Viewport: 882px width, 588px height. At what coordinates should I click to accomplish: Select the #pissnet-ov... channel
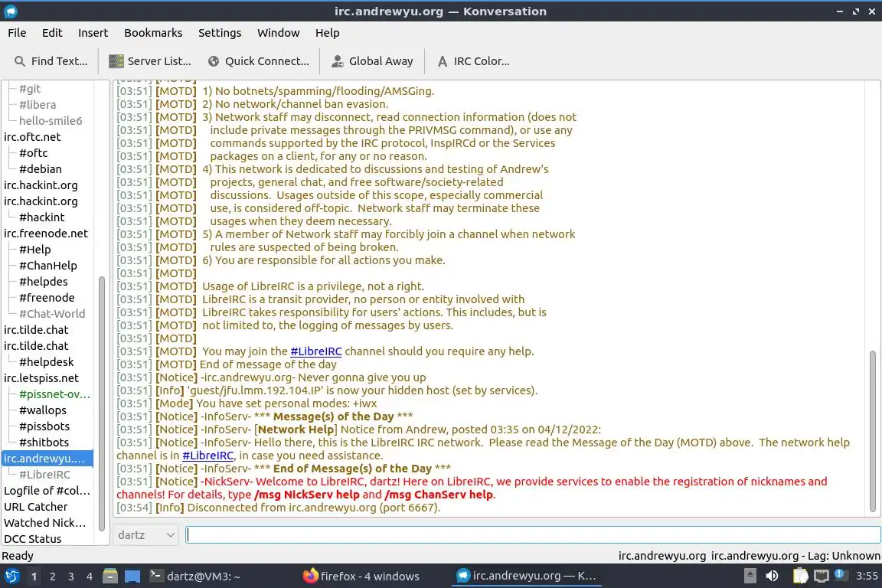coord(54,394)
